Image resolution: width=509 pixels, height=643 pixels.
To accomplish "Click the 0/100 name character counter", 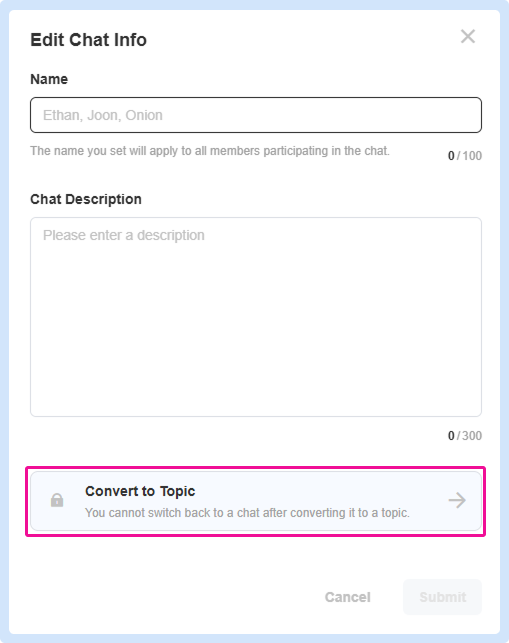I will [465, 156].
